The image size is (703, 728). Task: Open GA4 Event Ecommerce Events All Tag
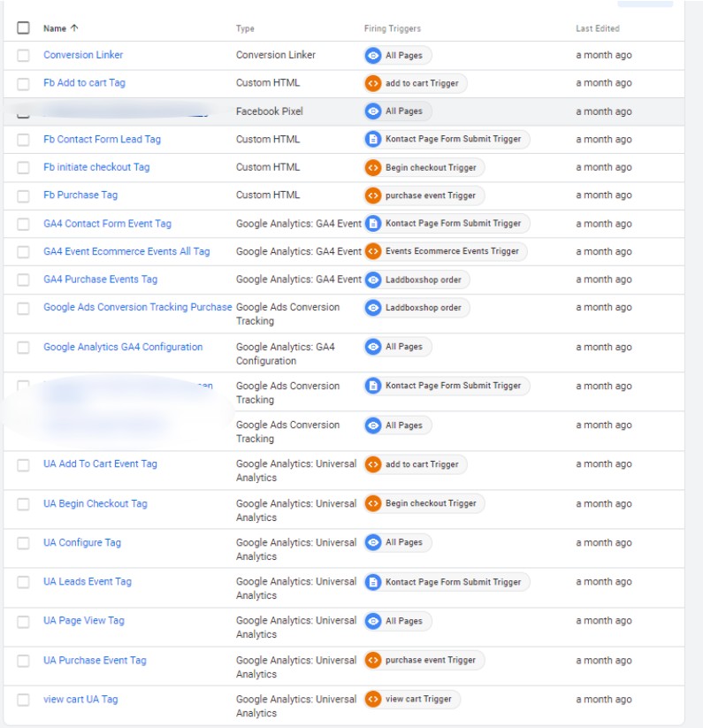pyautogui.click(x=126, y=251)
